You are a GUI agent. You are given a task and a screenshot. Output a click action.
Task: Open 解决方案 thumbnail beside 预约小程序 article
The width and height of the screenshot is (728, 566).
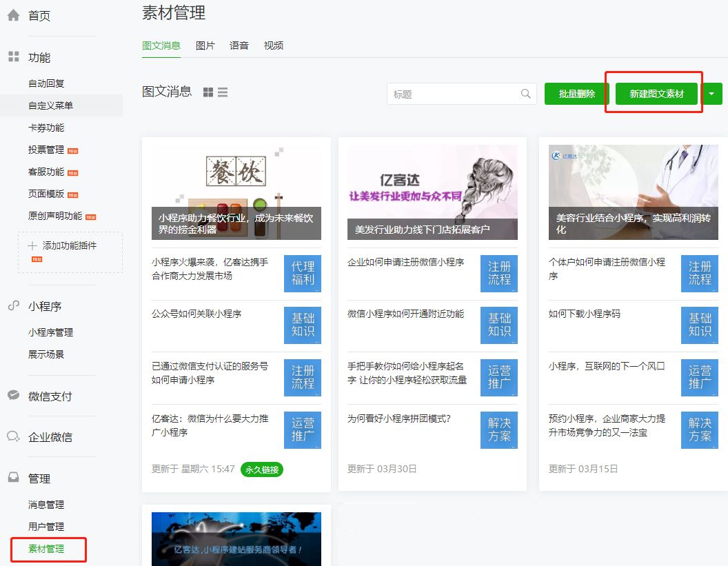coord(700,430)
